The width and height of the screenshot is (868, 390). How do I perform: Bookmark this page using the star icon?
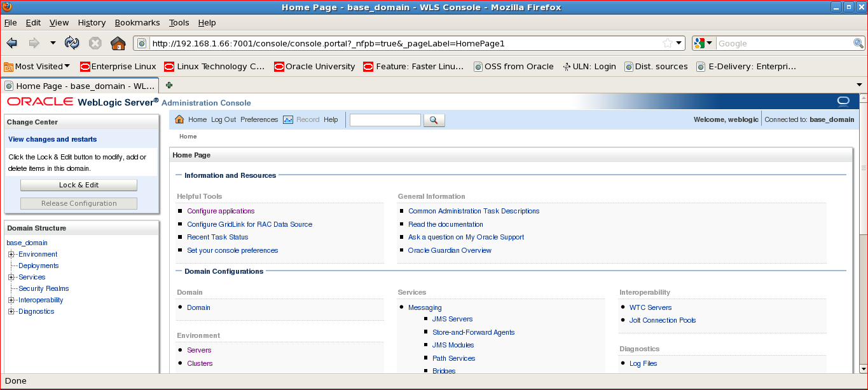(x=667, y=43)
